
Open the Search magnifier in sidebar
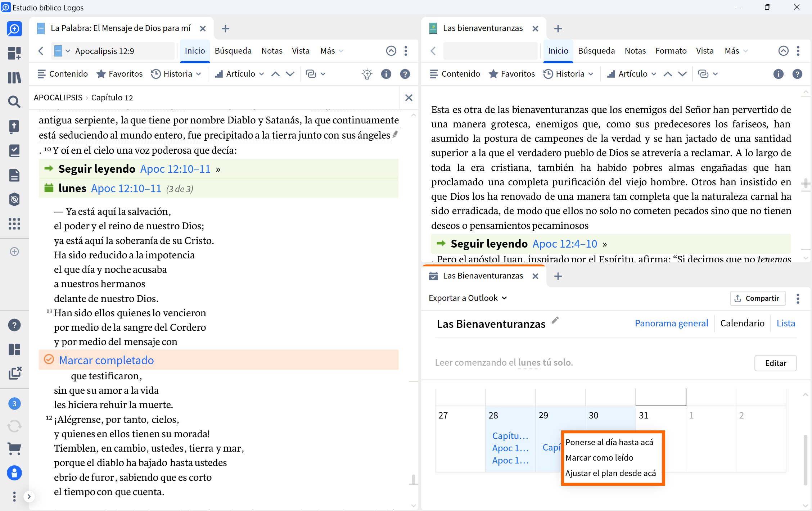tap(14, 102)
